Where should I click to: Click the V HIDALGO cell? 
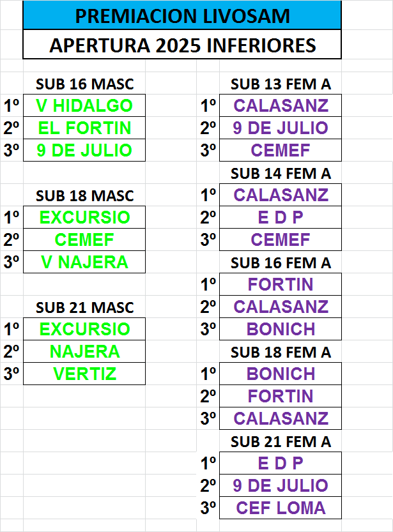click(x=84, y=105)
